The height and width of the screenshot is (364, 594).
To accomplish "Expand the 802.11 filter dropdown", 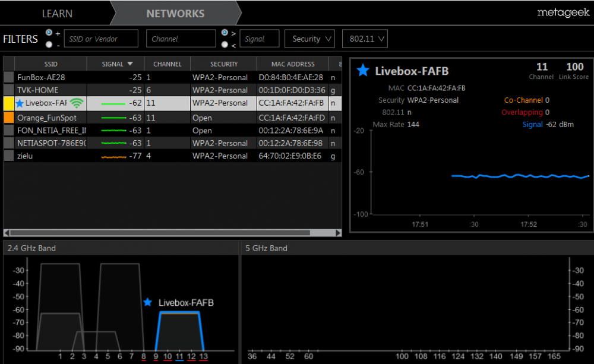I will click(365, 39).
